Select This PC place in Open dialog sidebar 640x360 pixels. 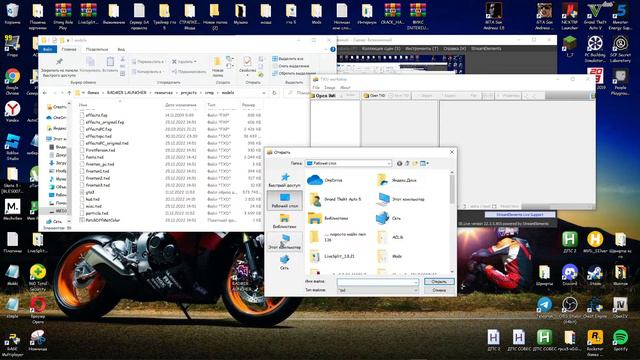(x=284, y=241)
